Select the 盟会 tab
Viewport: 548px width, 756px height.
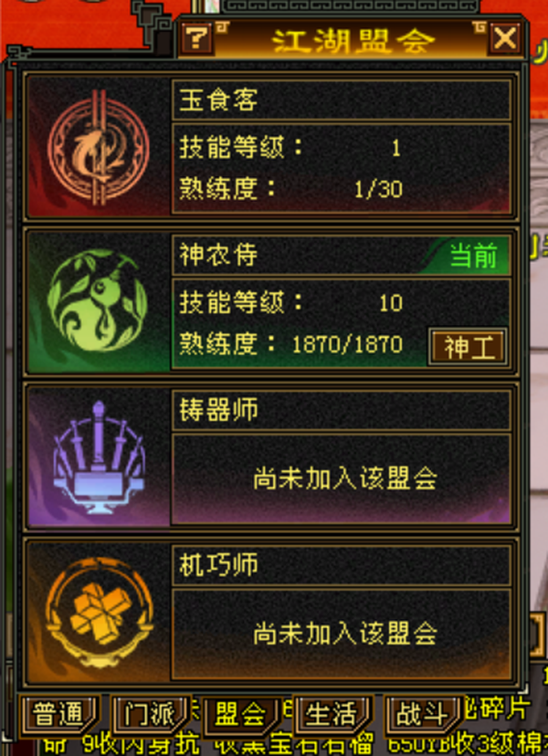tap(241, 715)
